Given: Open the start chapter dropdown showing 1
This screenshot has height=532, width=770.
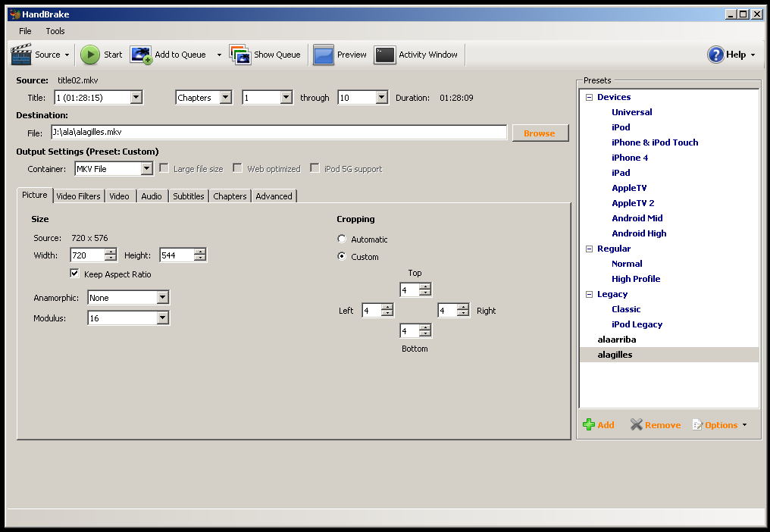Looking at the screenshot, I should click(286, 97).
